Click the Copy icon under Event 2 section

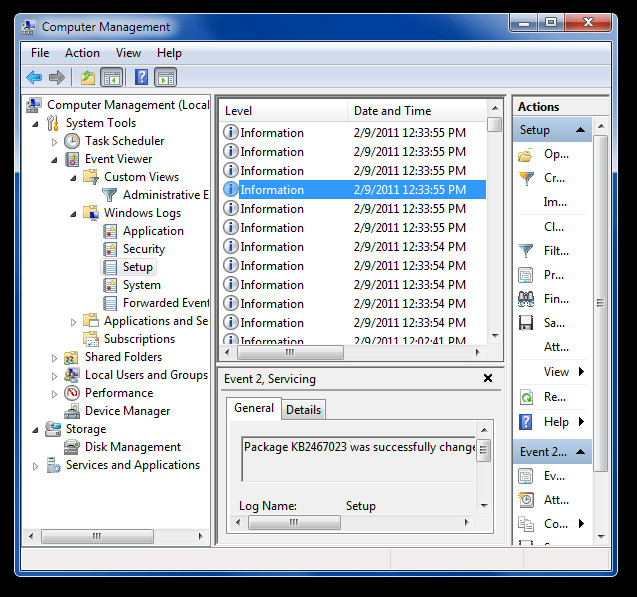coord(526,524)
